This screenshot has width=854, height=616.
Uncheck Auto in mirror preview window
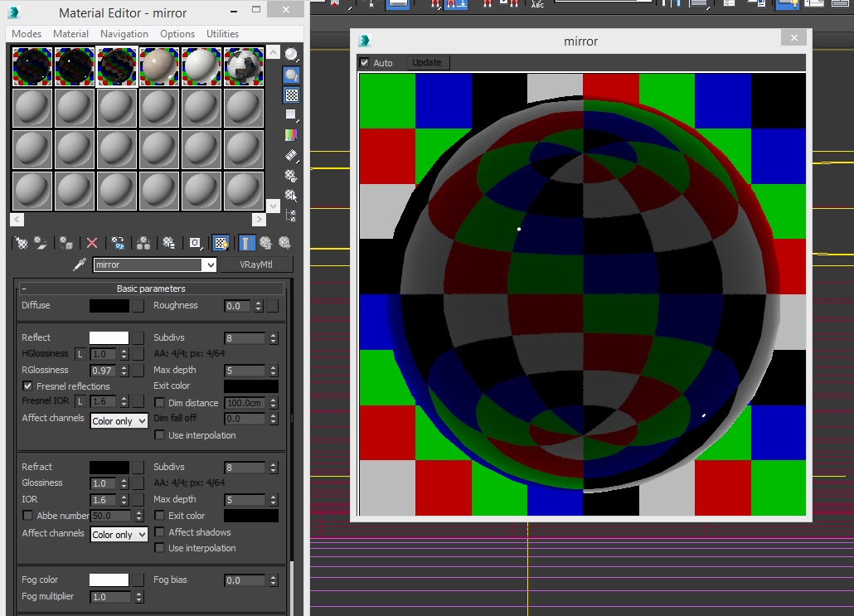[364, 63]
